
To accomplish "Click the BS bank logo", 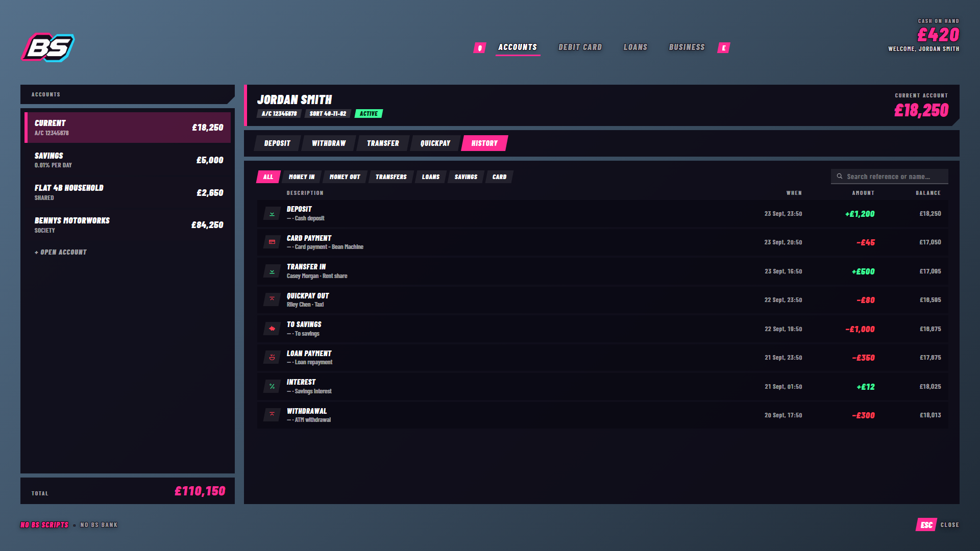I will [48, 47].
